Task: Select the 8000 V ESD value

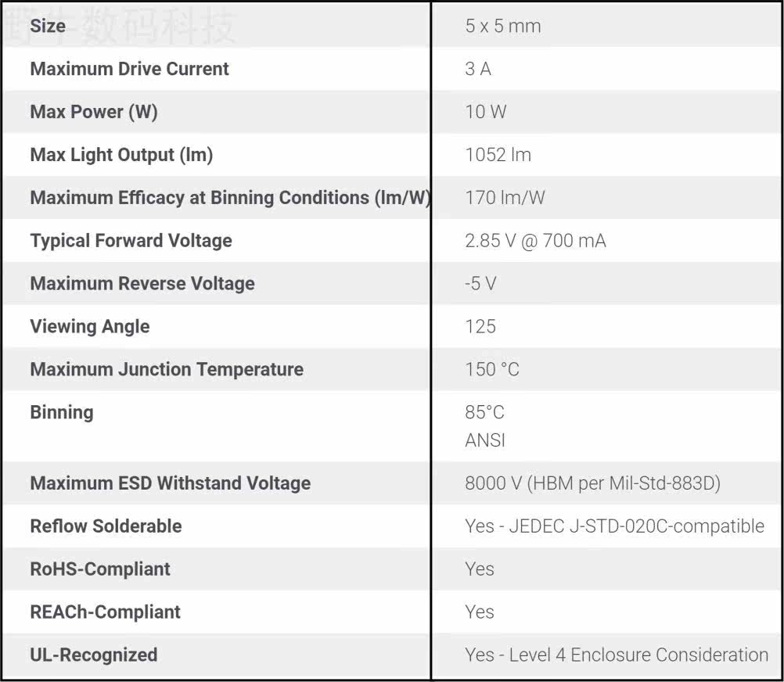Action: point(592,483)
